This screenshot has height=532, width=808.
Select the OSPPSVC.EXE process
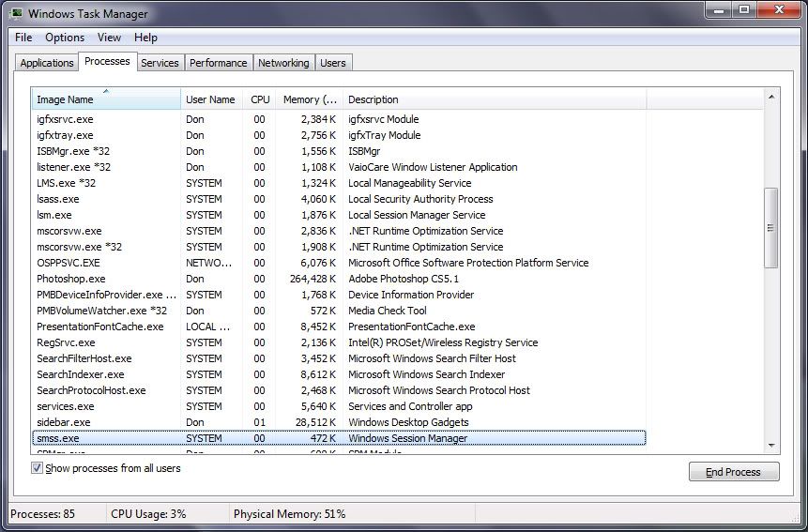pyautogui.click(x=339, y=263)
